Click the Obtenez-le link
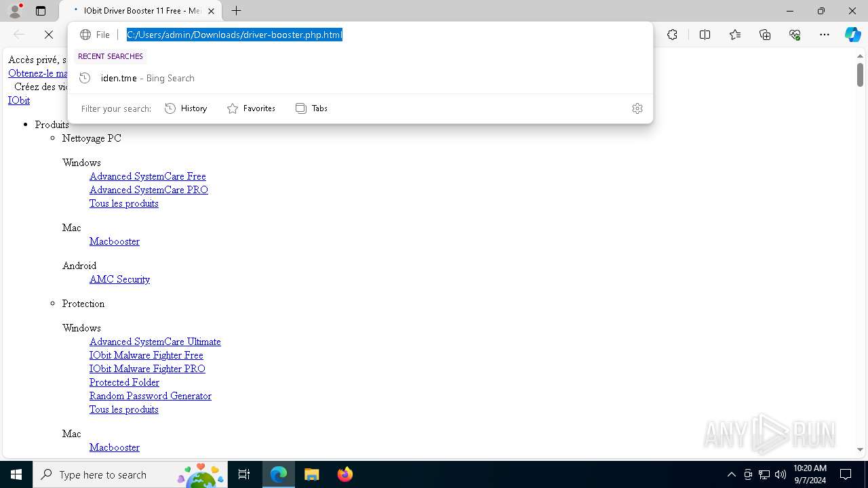 click(38, 73)
